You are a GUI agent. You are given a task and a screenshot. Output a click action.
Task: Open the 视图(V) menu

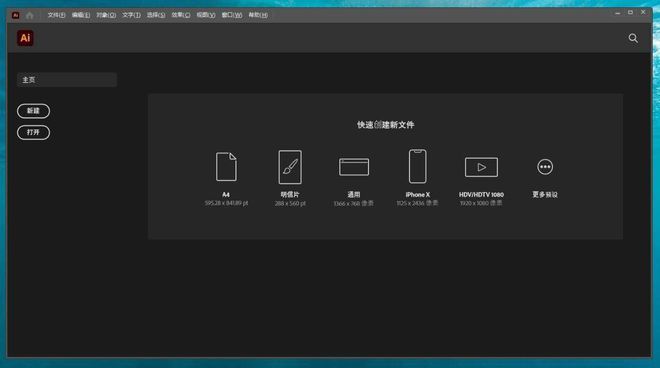point(206,15)
